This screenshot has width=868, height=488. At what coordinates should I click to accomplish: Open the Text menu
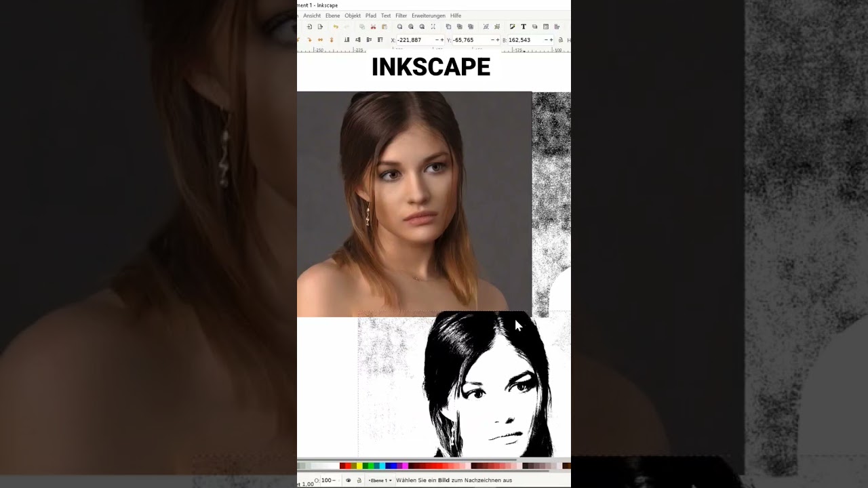coord(386,16)
